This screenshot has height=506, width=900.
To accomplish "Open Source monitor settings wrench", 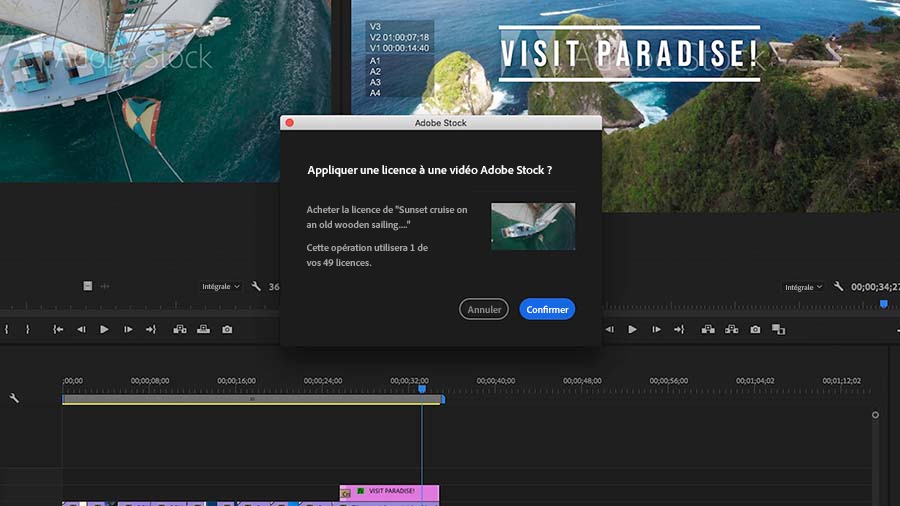I will [x=256, y=286].
